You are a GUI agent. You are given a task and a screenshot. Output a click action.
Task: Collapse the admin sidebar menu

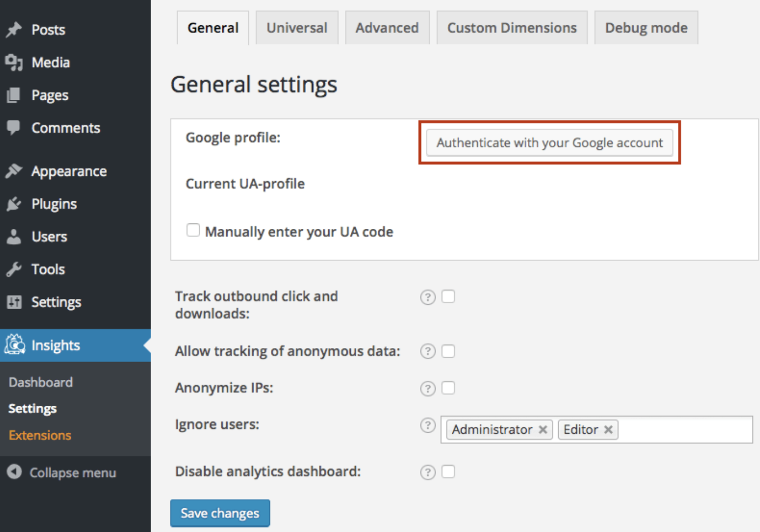62,473
